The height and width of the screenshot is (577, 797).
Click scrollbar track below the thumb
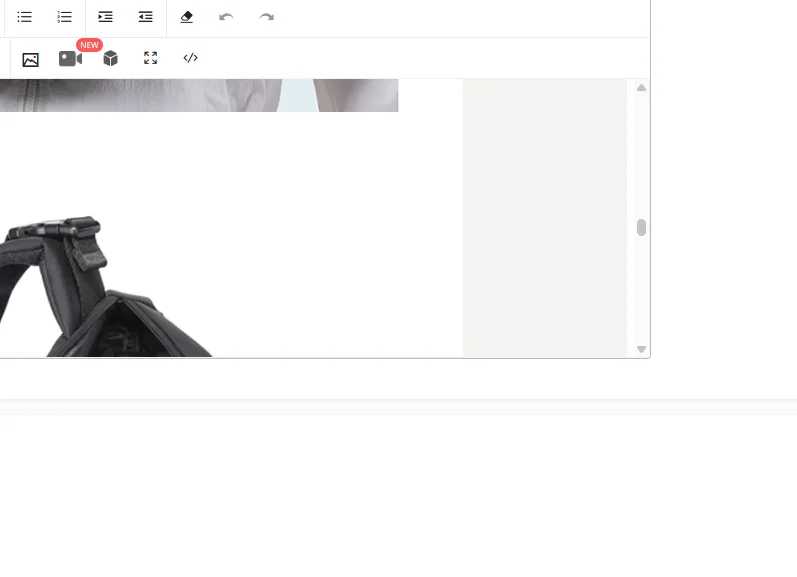click(641, 290)
